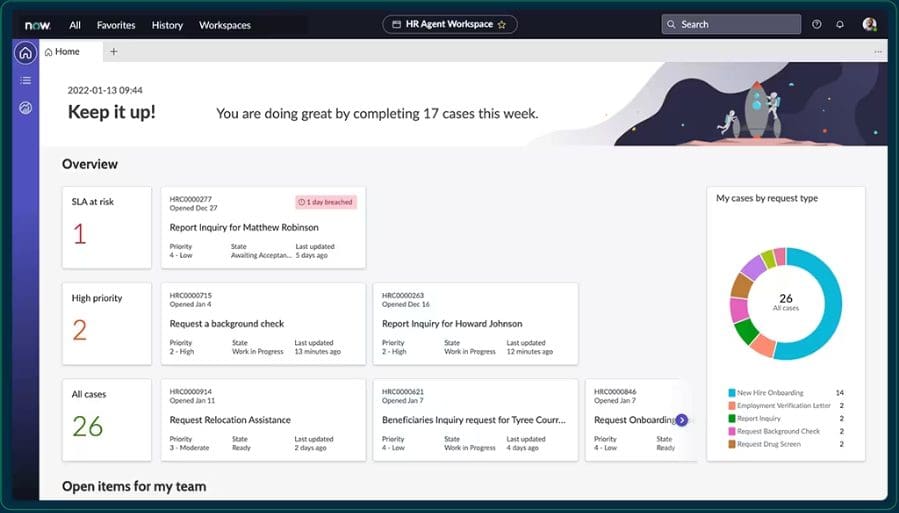The height and width of the screenshot is (513, 899).
Task: Select the All cases count card
Action: pyautogui.click(x=107, y=420)
